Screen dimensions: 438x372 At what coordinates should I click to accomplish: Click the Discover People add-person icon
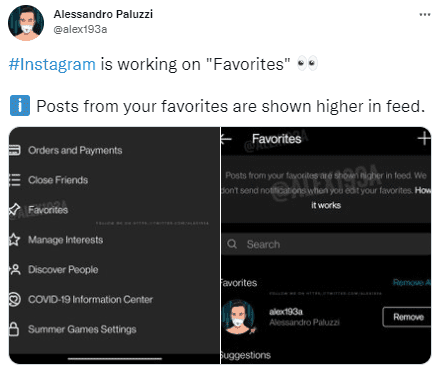click(x=15, y=269)
